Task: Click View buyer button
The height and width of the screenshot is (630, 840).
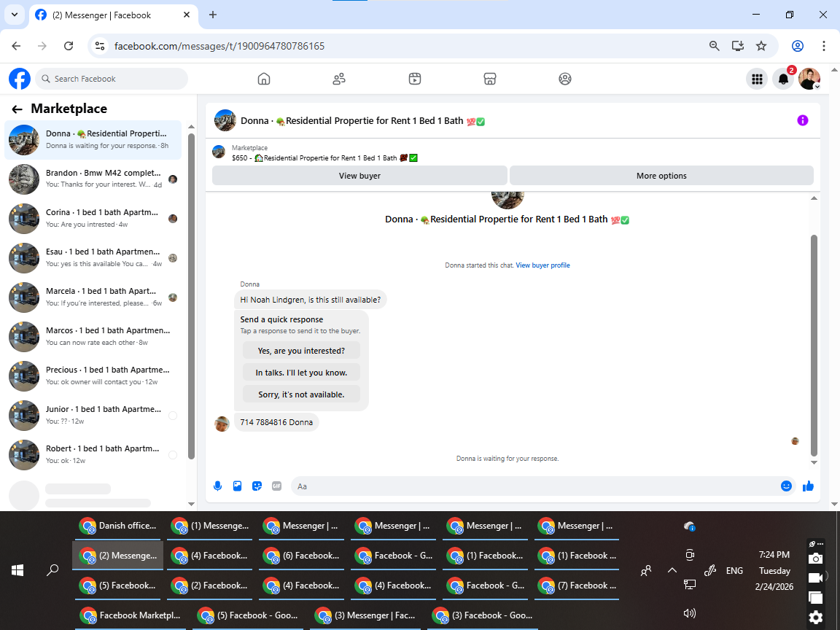Action: click(x=359, y=176)
